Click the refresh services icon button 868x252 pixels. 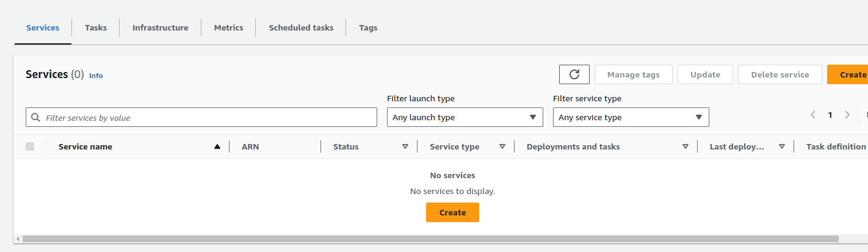[574, 74]
